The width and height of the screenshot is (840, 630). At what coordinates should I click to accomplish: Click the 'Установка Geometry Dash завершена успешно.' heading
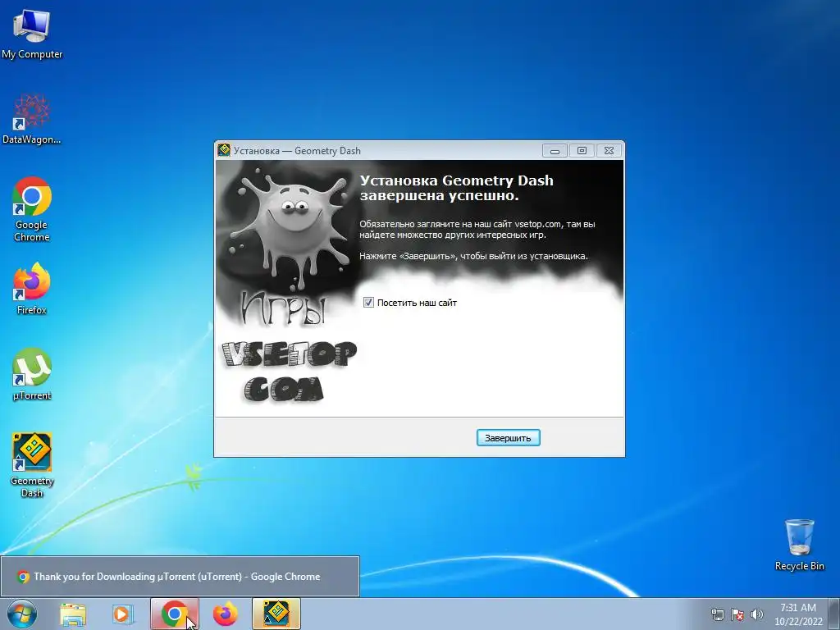point(456,188)
